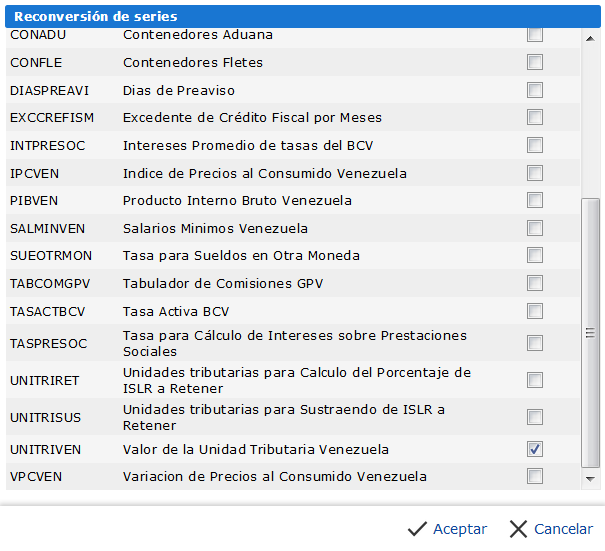Select the IPCVEN series checkbox
This screenshot has width=605, height=551.
tap(535, 173)
